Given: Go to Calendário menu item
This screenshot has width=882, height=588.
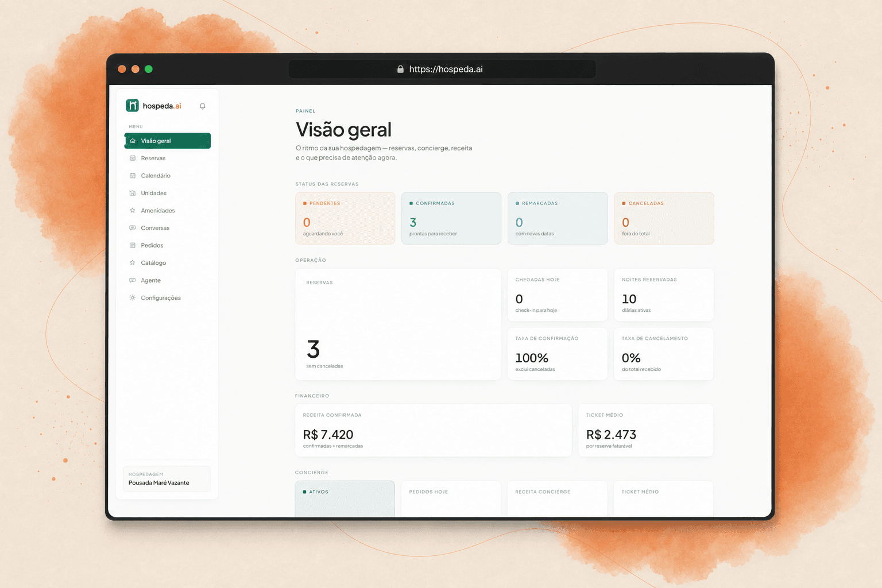Looking at the screenshot, I should [x=168, y=176].
